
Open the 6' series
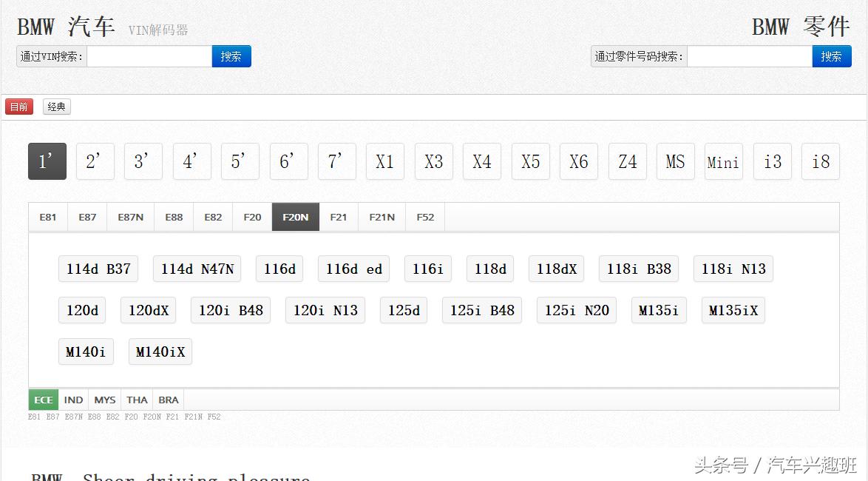pyautogui.click(x=289, y=161)
